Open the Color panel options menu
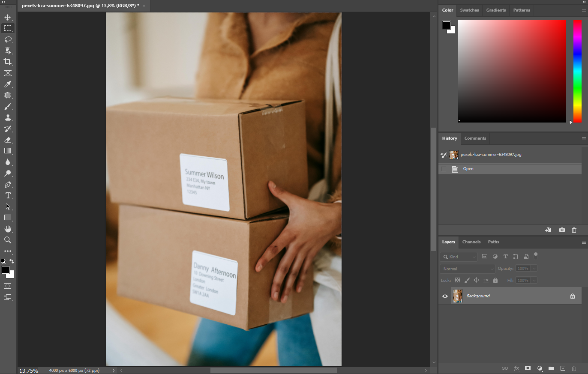Screen dimensions: 588x374 click(584, 10)
